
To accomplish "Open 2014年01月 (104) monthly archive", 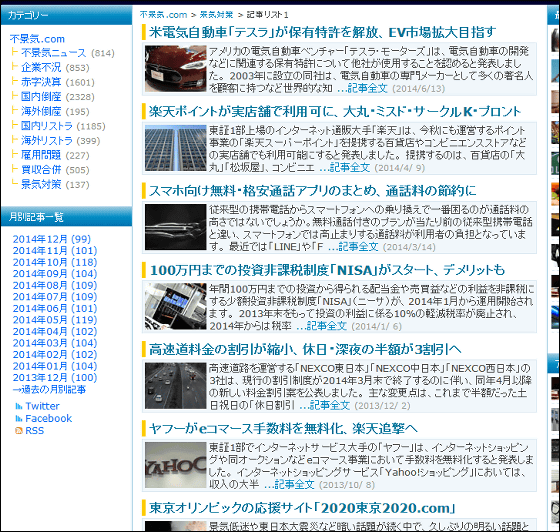I will [55, 366].
